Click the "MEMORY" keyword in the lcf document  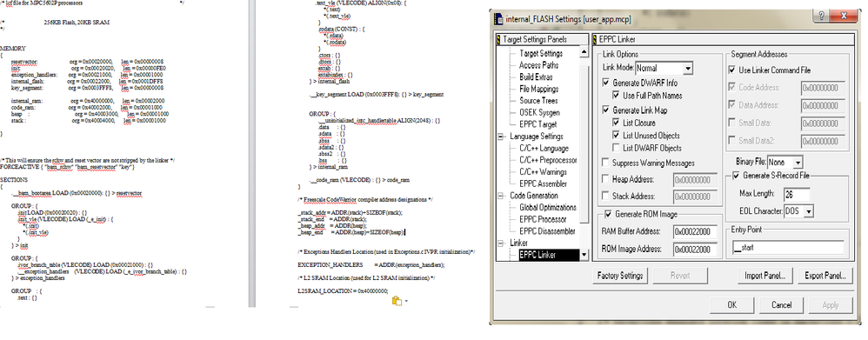pyautogui.click(x=13, y=49)
